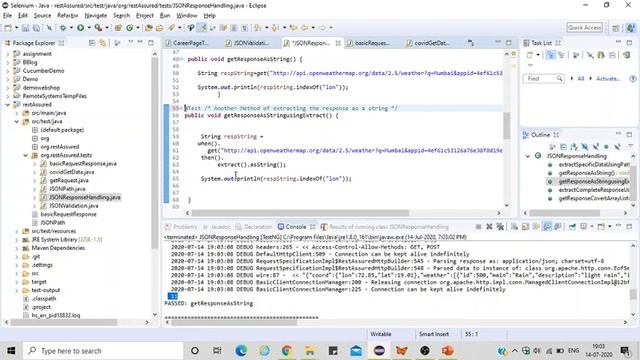Toggle Categorized presentation in Task List
The height and width of the screenshot is (360, 640).
coord(551,55)
